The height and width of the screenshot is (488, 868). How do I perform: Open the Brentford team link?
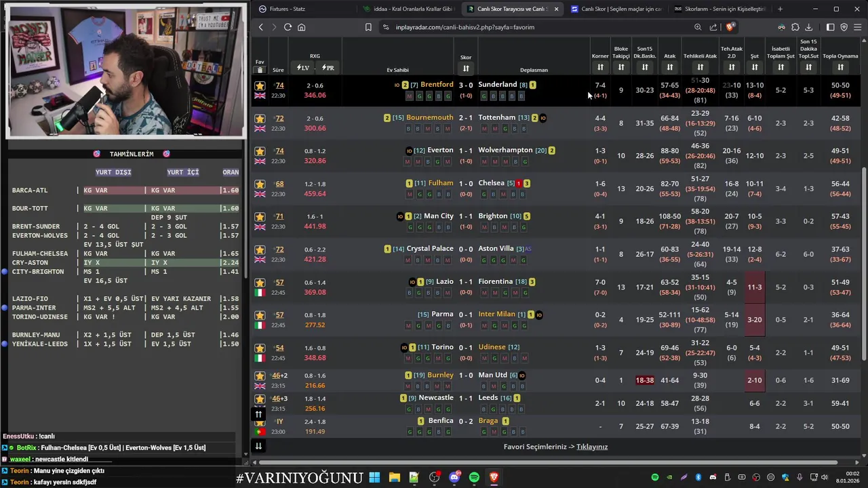437,85
